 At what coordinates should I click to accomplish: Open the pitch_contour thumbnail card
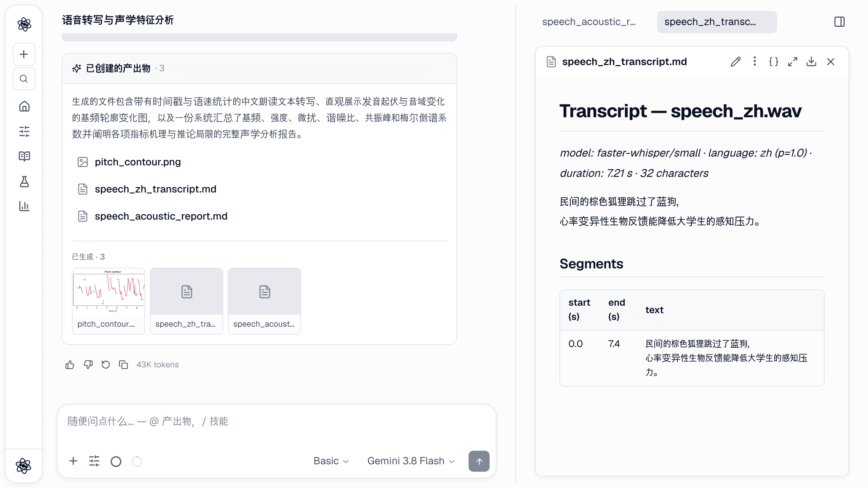(x=108, y=301)
